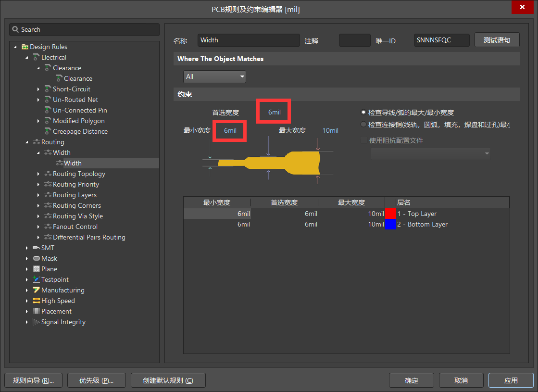Collapse the Design Rules tree root
The image size is (538, 392).
tap(15, 47)
